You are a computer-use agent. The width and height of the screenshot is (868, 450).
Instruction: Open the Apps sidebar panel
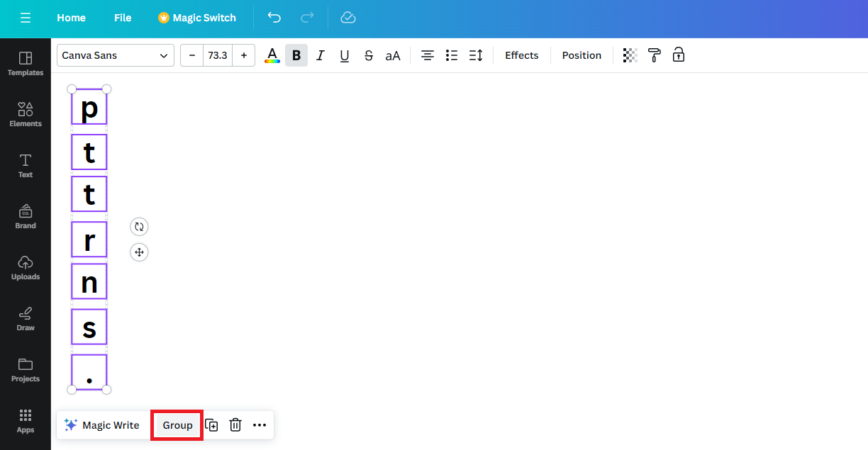(x=26, y=421)
